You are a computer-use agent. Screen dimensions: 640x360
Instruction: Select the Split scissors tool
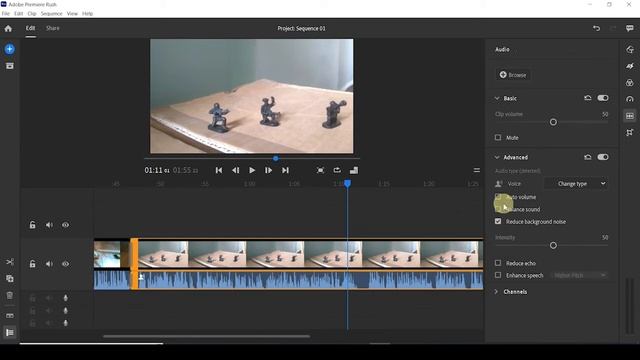(x=10, y=262)
